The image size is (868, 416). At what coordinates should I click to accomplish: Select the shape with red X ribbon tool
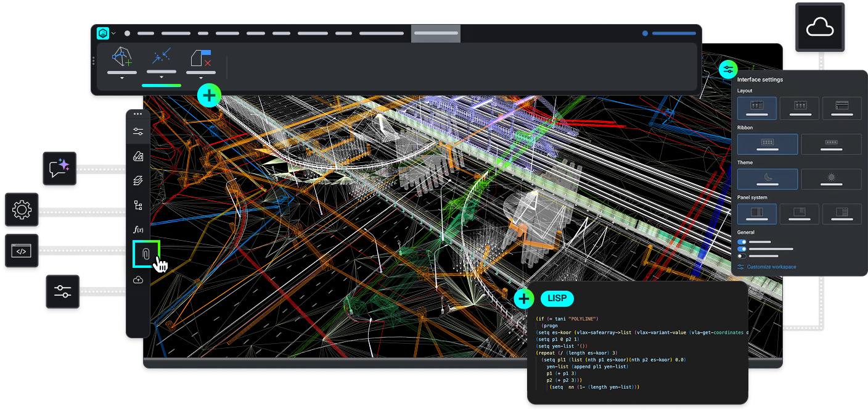point(201,58)
